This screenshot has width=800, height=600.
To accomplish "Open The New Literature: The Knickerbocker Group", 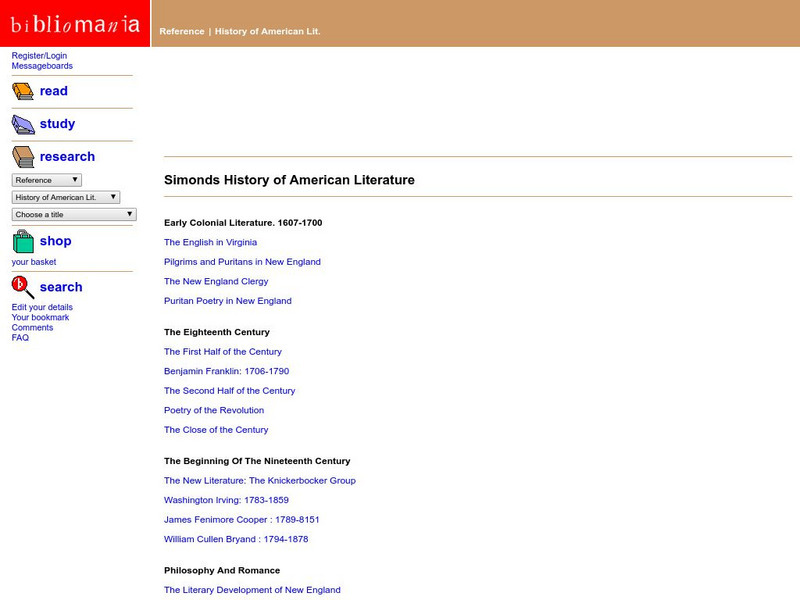I will 260,481.
